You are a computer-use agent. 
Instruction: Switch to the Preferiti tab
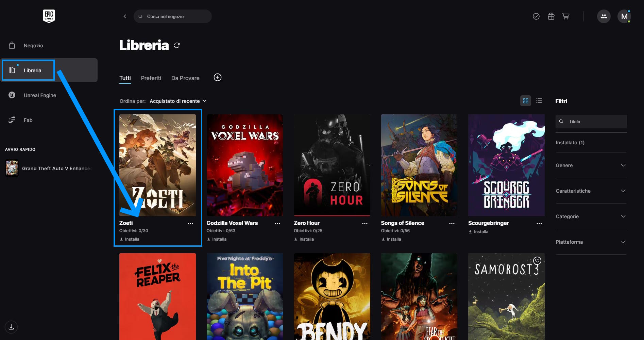click(151, 78)
